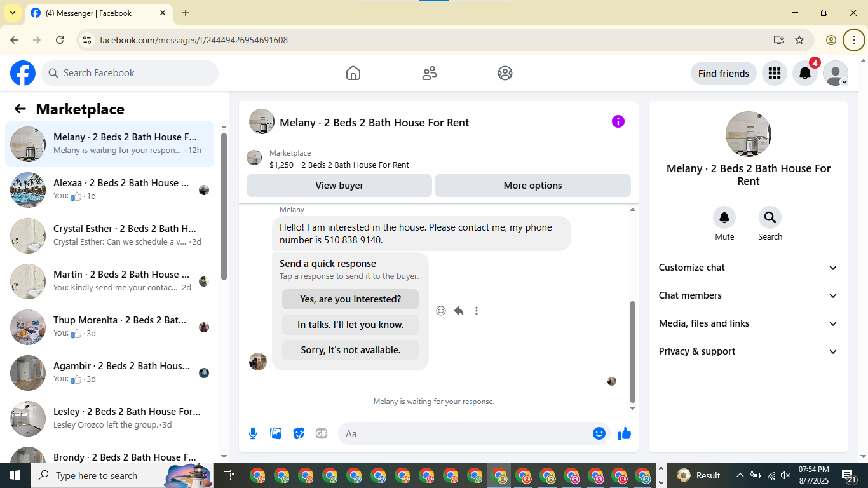The height and width of the screenshot is (488, 868).
Task: Bookmark this page star icon
Action: pos(799,40)
